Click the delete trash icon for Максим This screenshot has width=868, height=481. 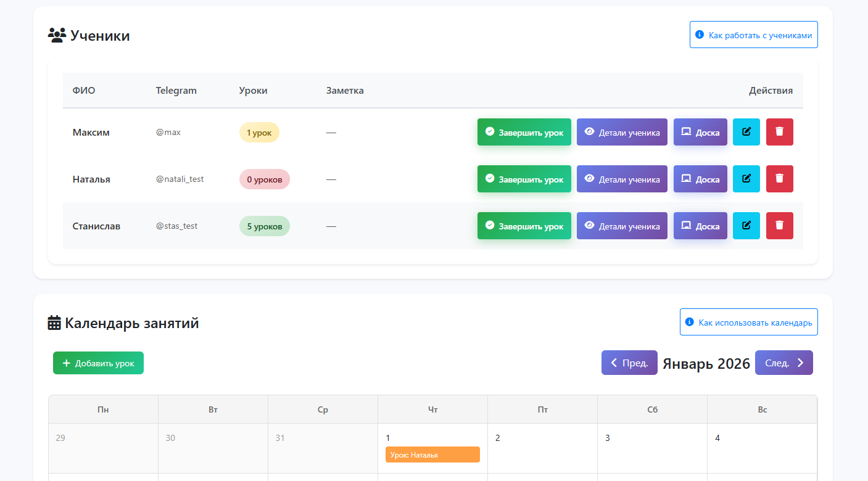click(x=779, y=132)
